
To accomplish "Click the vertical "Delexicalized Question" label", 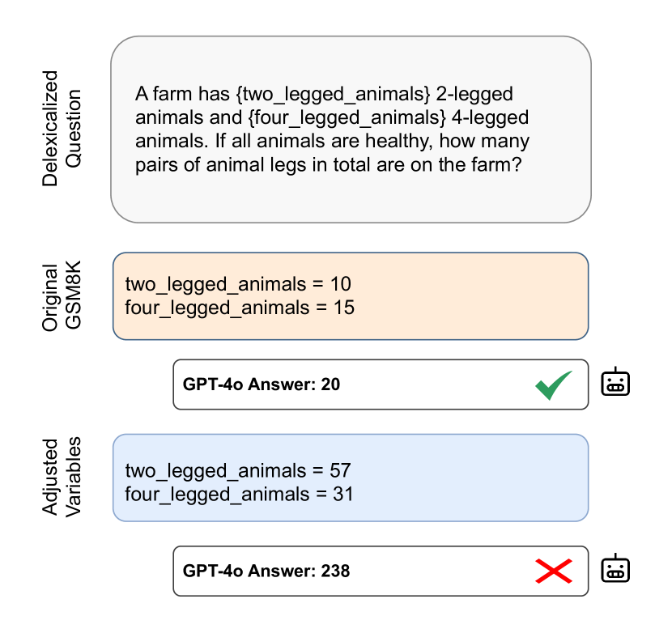I will click(62, 128).
